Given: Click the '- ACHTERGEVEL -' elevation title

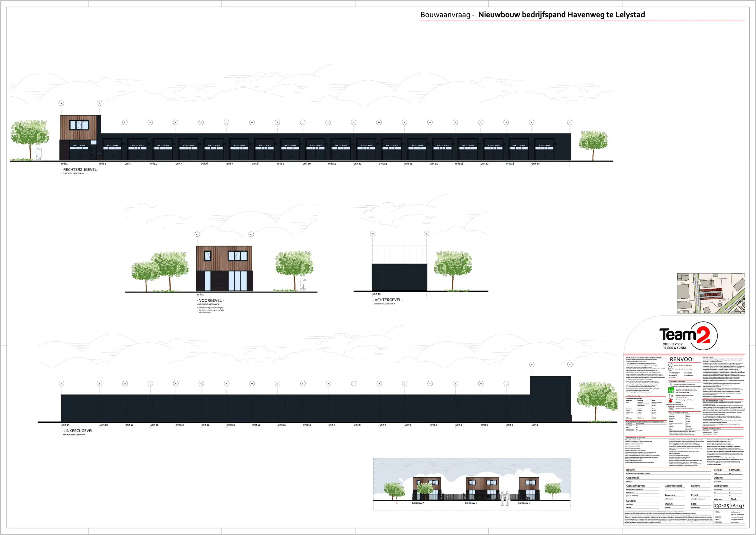Looking at the screenshot, I should [x=387, y=300].
